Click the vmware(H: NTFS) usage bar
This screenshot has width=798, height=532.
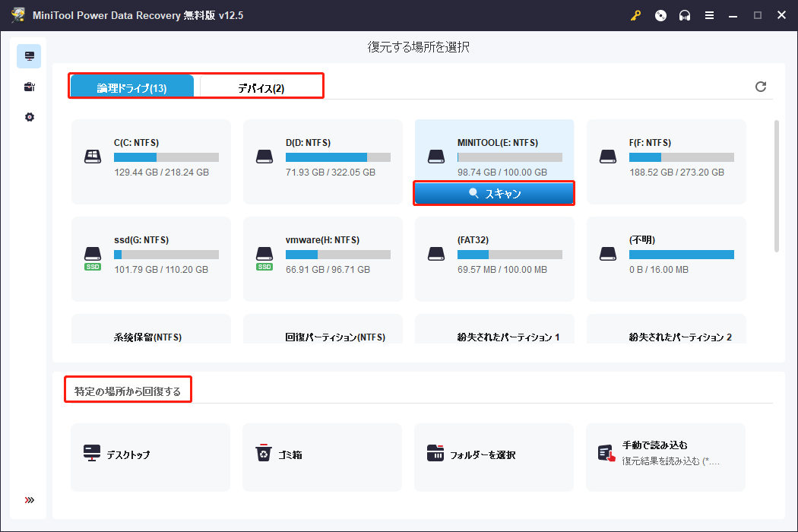pos(338,255)
